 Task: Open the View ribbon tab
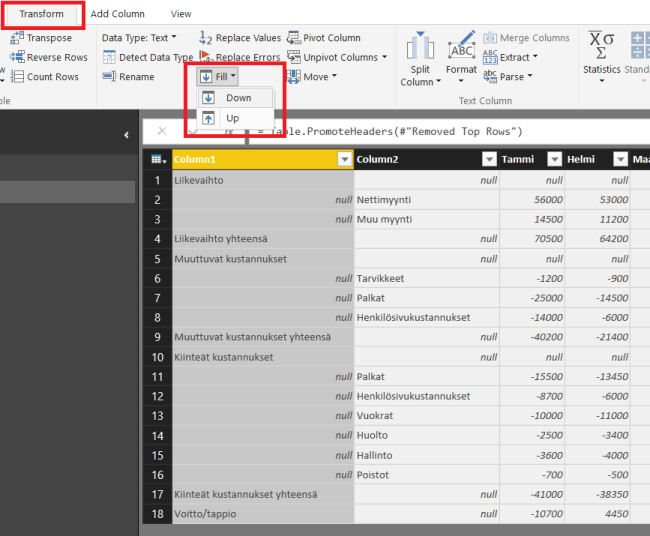tap(181, 14)
